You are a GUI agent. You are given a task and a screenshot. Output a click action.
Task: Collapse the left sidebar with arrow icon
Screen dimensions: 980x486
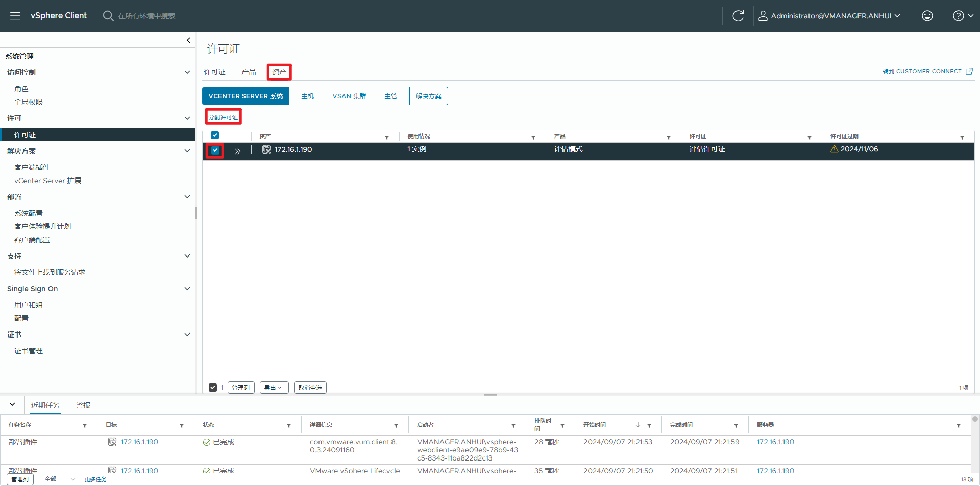tap(188, 40)
